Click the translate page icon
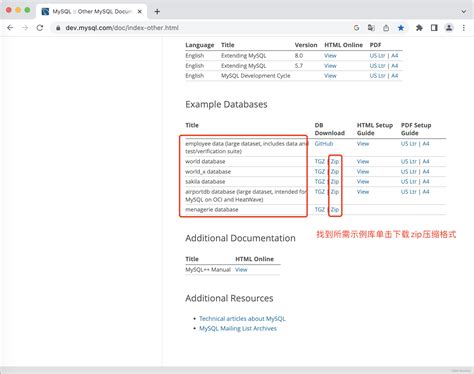 point(371,28)
